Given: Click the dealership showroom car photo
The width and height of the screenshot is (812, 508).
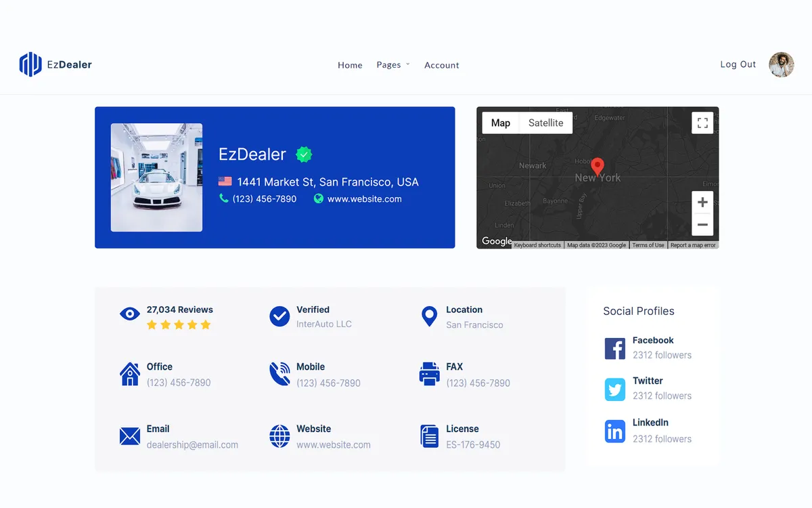Looking at the screenshot, I should [x=156, y=177].
